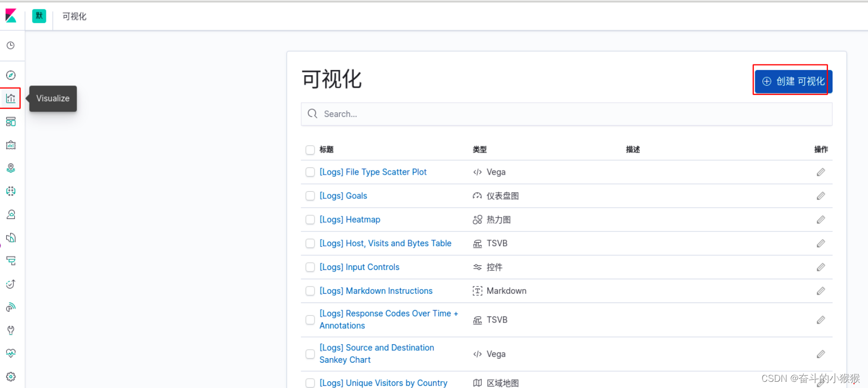
Task: Edit [Logs] Goals pencil icon
Action: coord(821,196)
